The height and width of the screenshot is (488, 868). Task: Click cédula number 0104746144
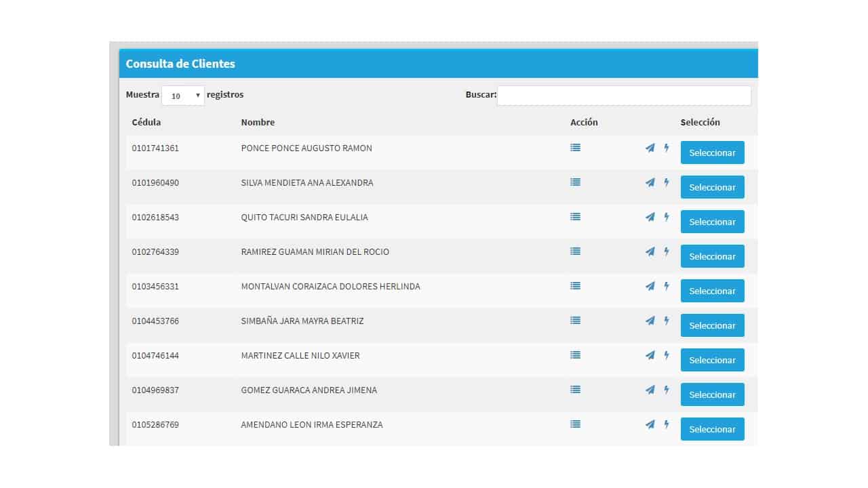(x=155, y=355)
